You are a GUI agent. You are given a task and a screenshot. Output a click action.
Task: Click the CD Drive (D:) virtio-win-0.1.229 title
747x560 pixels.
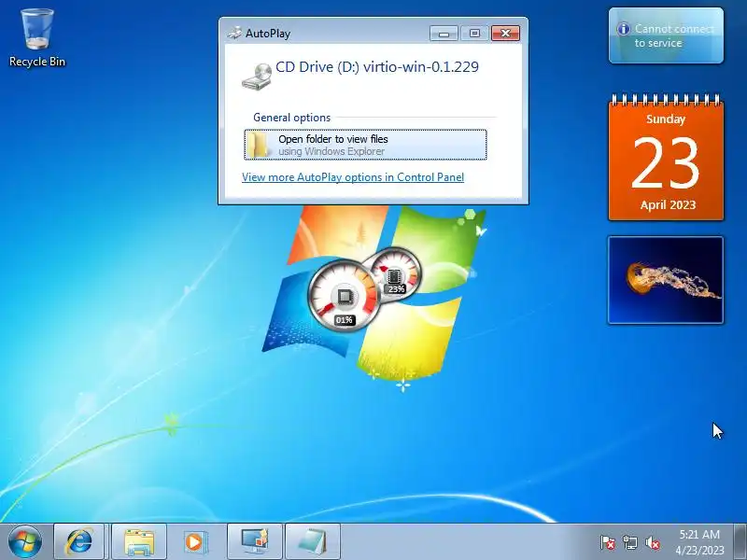377,66
